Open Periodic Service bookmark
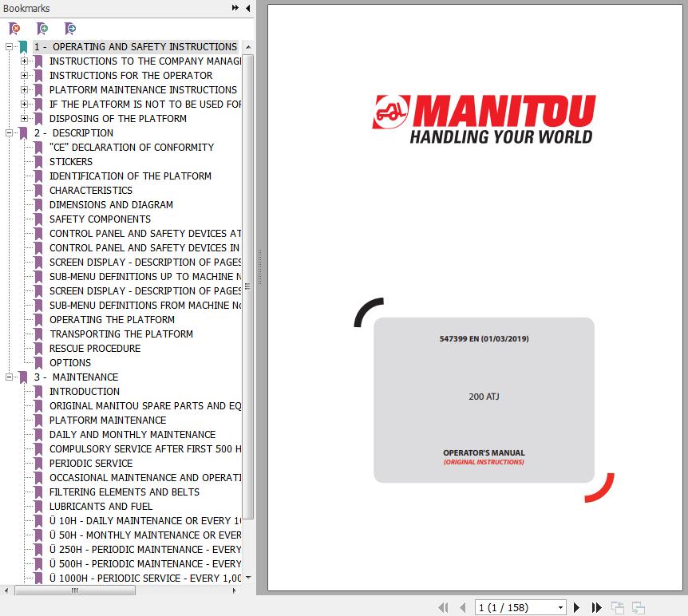This screenshot has height=616, width=688. [91, 464]
